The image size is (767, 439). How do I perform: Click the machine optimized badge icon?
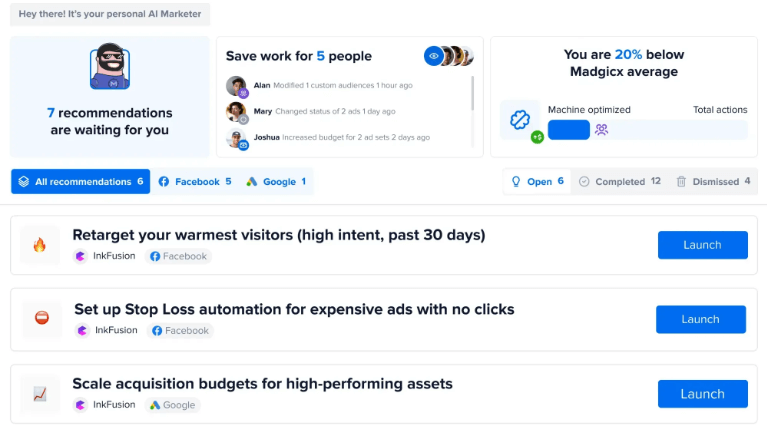tap(519, 119)
